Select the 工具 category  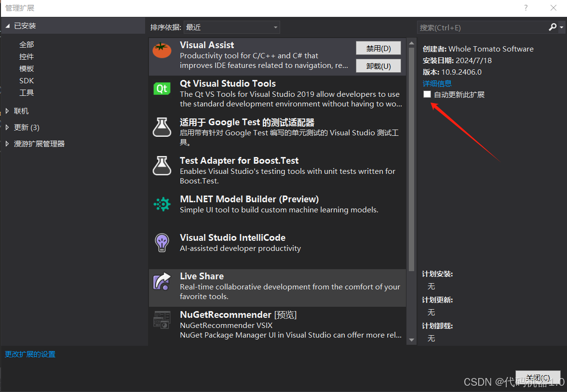pyautogui.click(x=27, y=93)
